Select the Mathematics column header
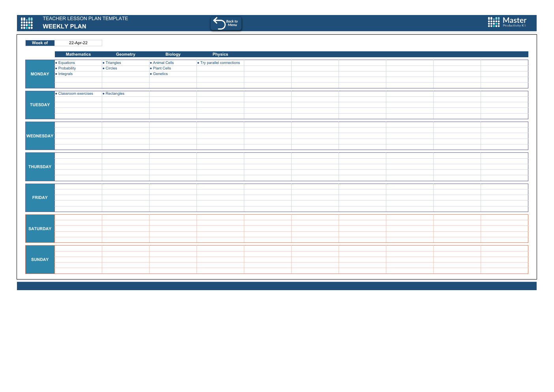 (x=78, y=54)
